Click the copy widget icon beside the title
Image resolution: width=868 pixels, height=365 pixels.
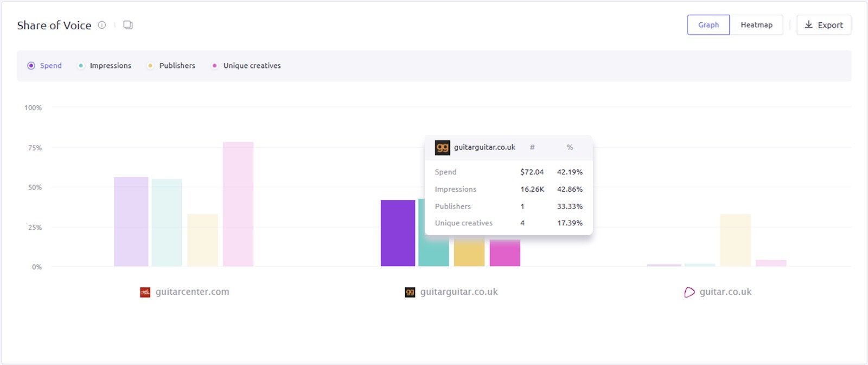(128, 25)
